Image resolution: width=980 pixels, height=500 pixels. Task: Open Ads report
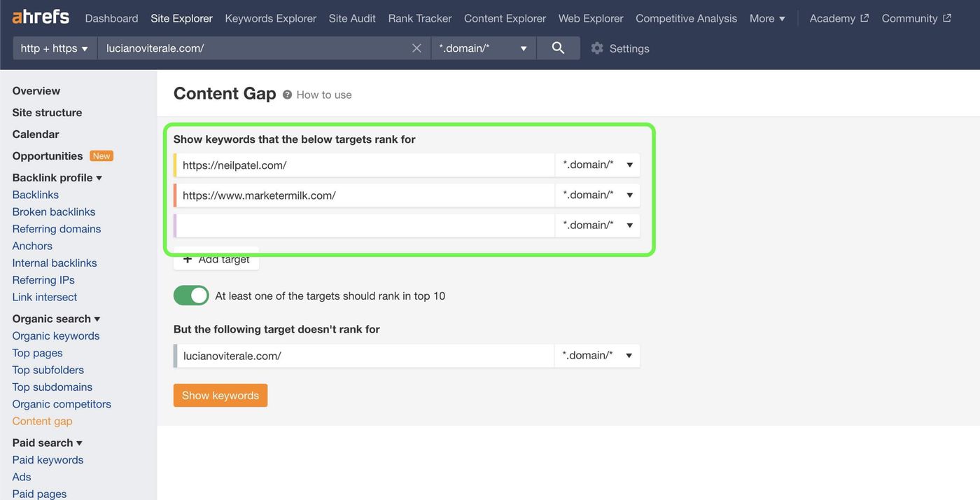(22, 477)
